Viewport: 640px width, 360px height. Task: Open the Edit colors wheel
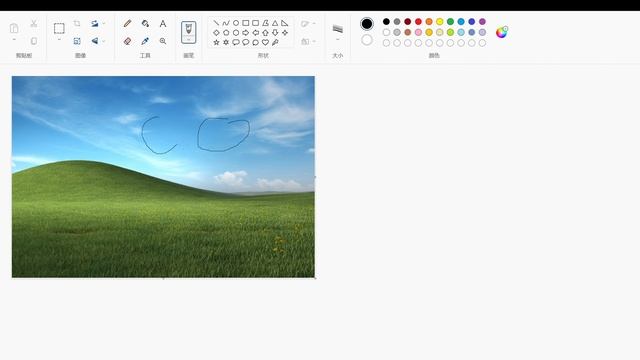point(502,32)
